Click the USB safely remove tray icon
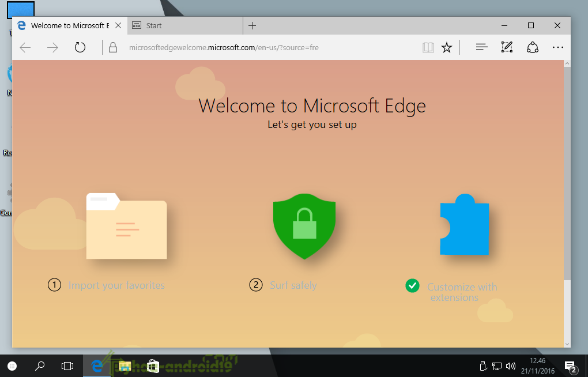588x377 pixels. (484, 366)
